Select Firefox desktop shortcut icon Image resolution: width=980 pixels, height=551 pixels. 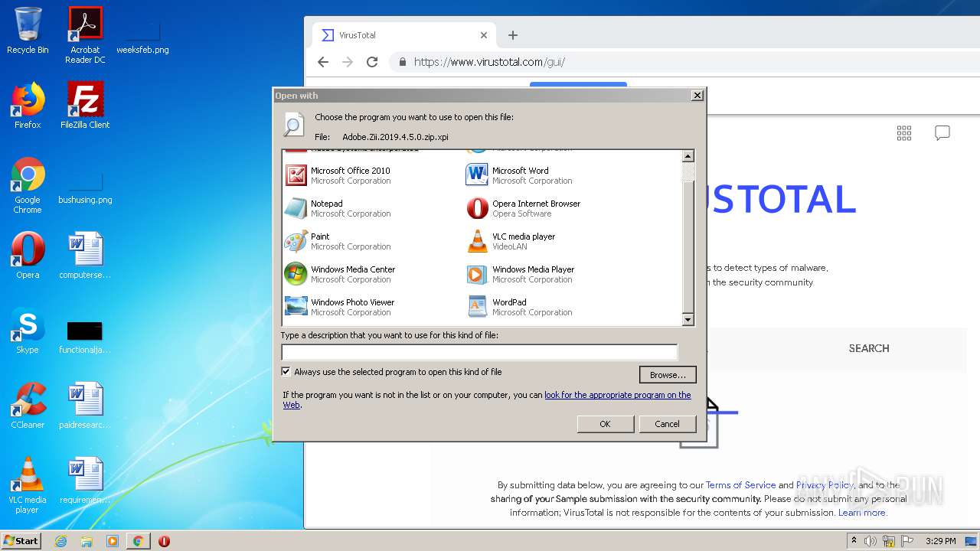28,106
